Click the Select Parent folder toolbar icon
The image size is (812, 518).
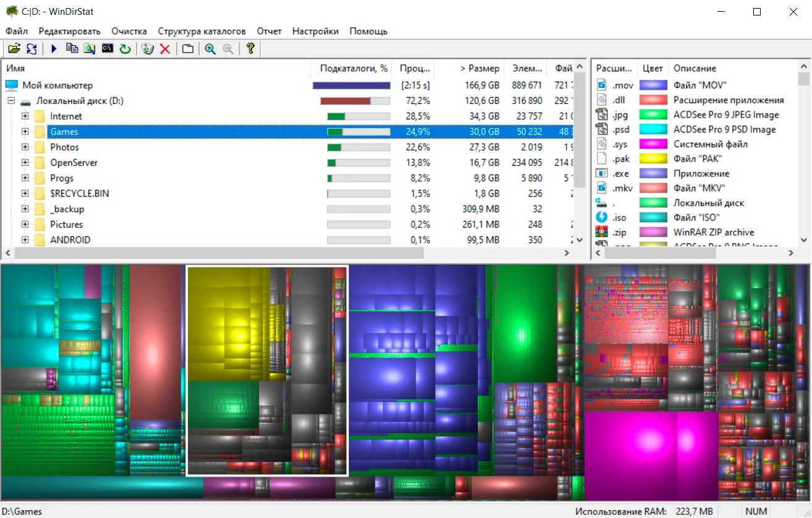click(x=187, y=48)
